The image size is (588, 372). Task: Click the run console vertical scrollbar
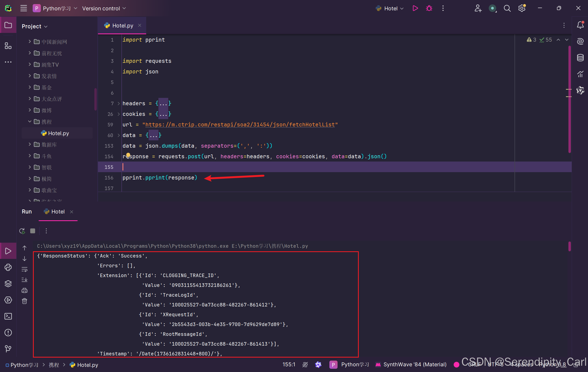pos(569,246)
